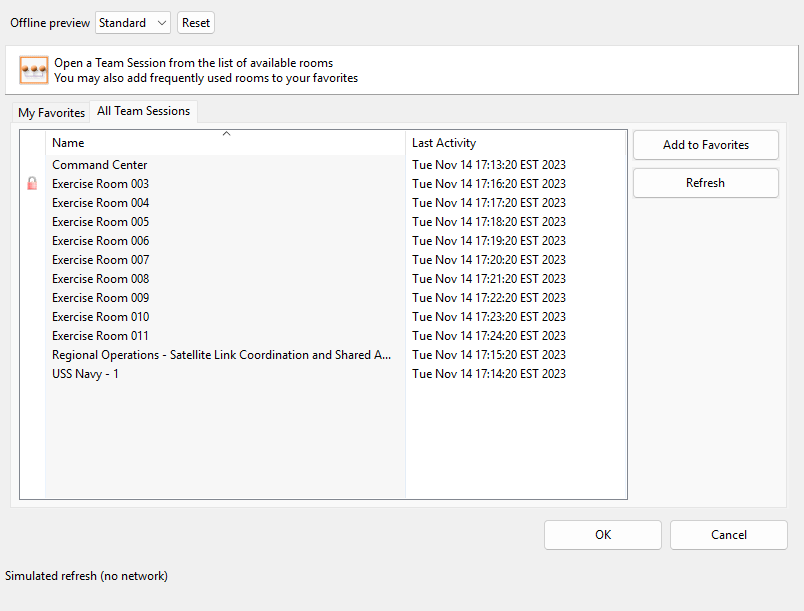Click the Reset button

196,23
